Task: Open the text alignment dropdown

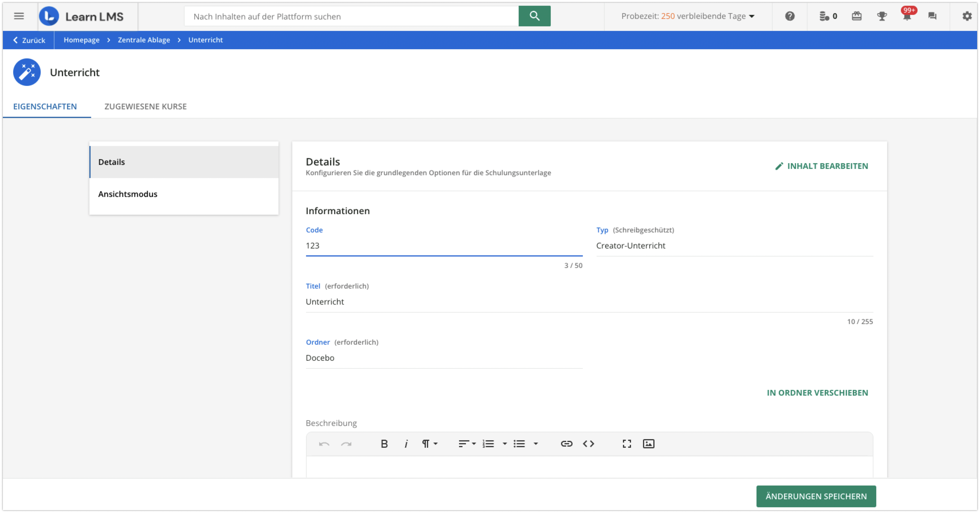Action: coord(467,443)
